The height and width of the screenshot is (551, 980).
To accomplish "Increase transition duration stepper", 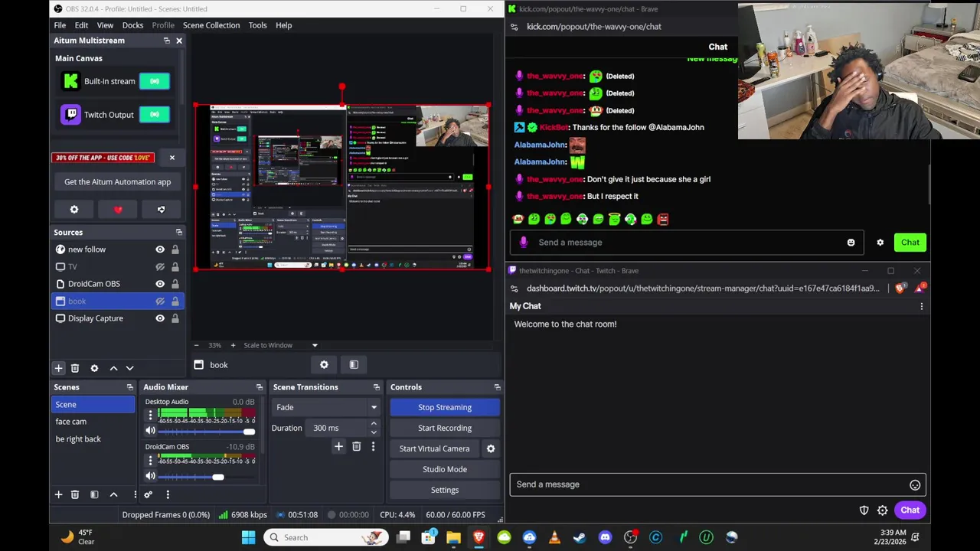I will pyautogui.click(x=374, y=424).
